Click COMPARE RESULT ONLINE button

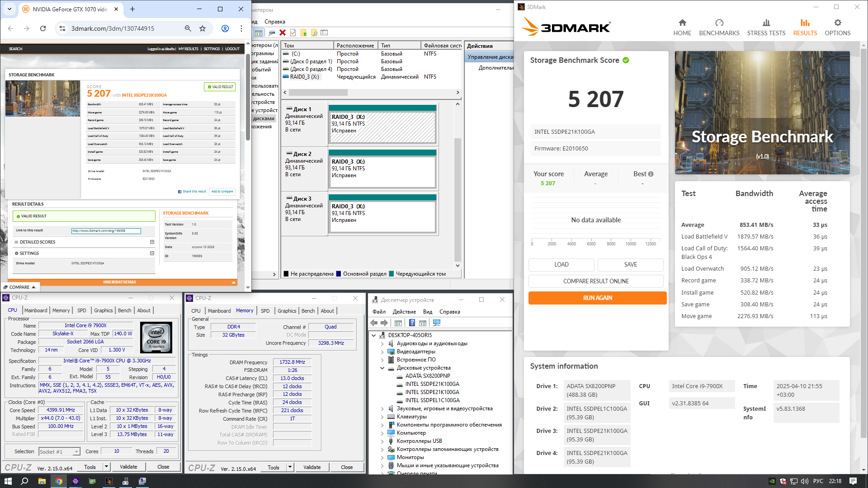[596, 281]
